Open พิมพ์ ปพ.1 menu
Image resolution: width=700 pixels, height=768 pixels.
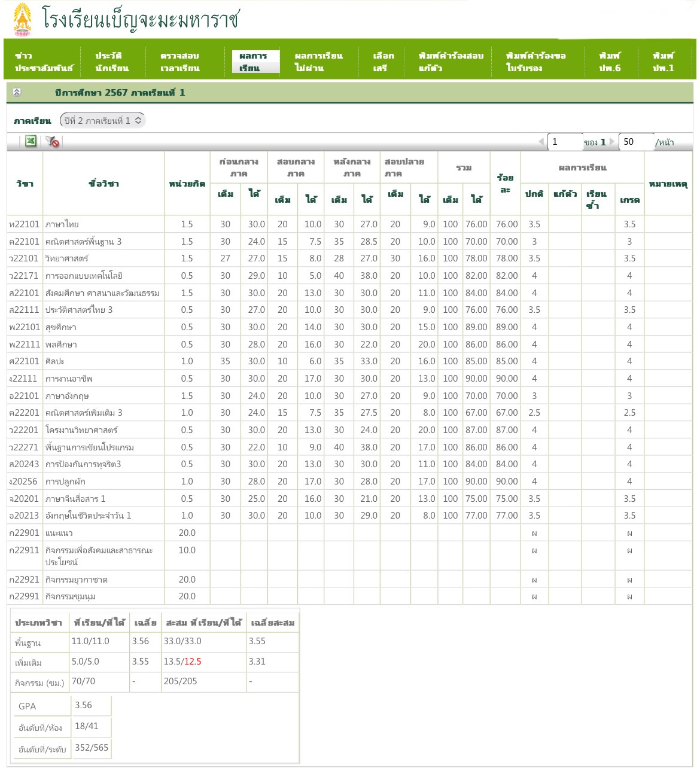point(664,62)
